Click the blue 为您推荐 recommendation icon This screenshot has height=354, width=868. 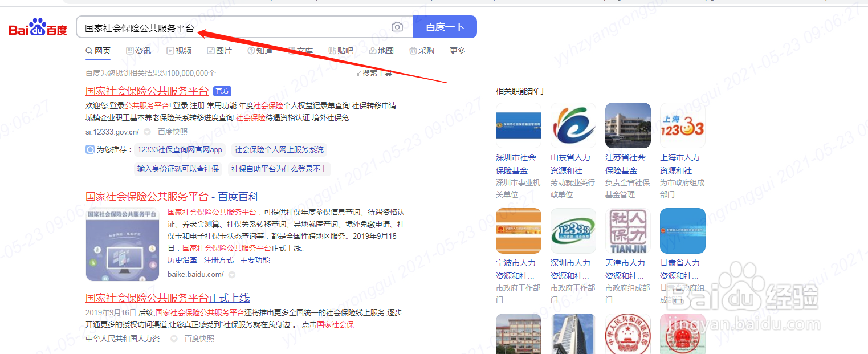[90, 149]
